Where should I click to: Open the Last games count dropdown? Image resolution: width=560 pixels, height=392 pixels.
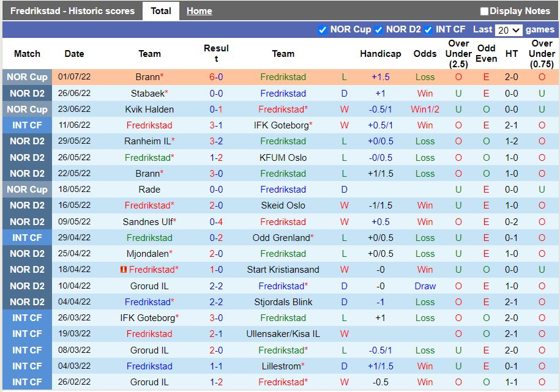point(509,30)
